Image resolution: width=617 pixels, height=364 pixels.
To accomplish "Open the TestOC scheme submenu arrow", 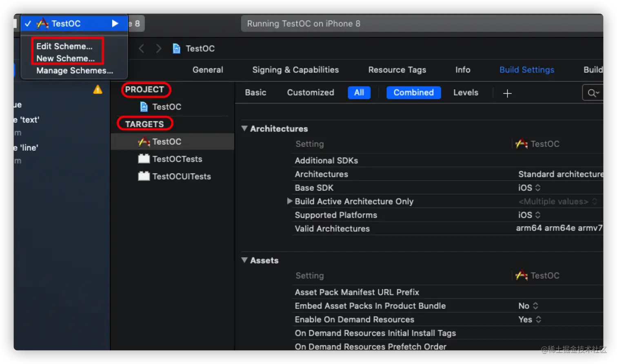I will (115, 24).
